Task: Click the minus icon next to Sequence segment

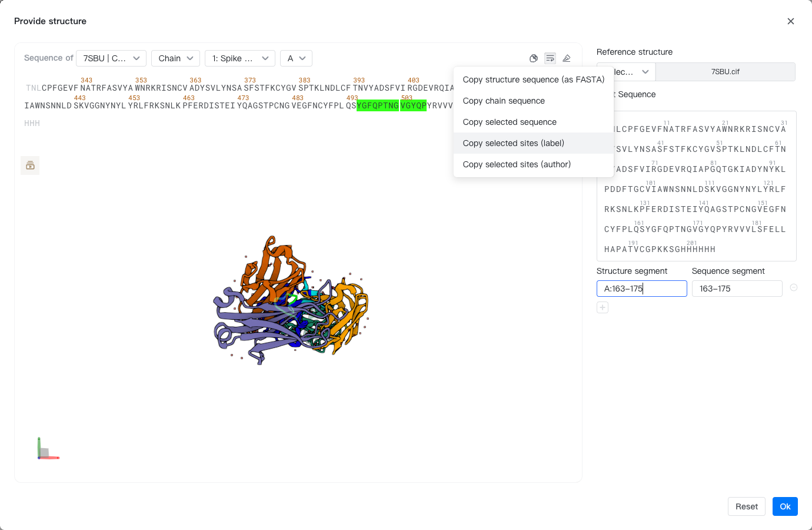Action: click(x=793, y=288)
